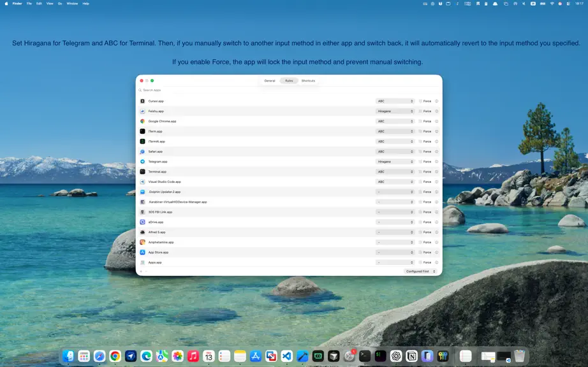Click the Amphetamine.app icon in the list

(142, 242)
